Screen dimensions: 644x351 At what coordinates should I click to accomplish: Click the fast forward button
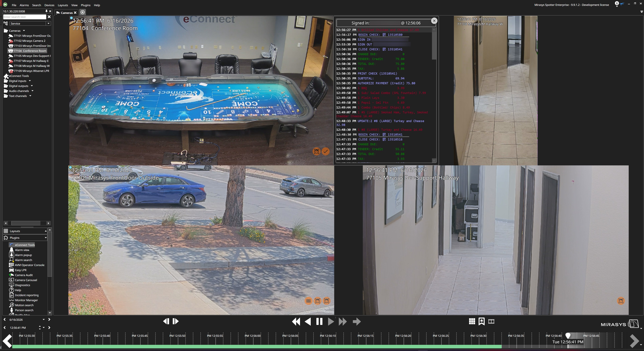(342, 322)
